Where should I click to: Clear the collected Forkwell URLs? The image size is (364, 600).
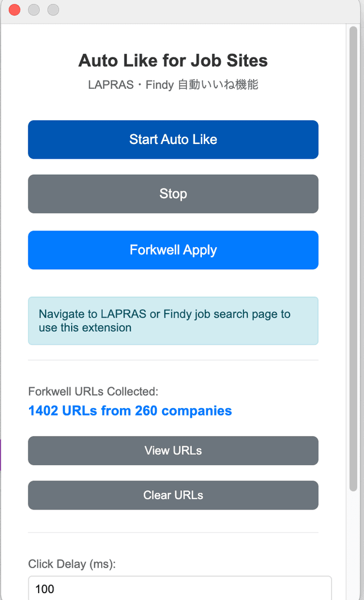(173, 495)
